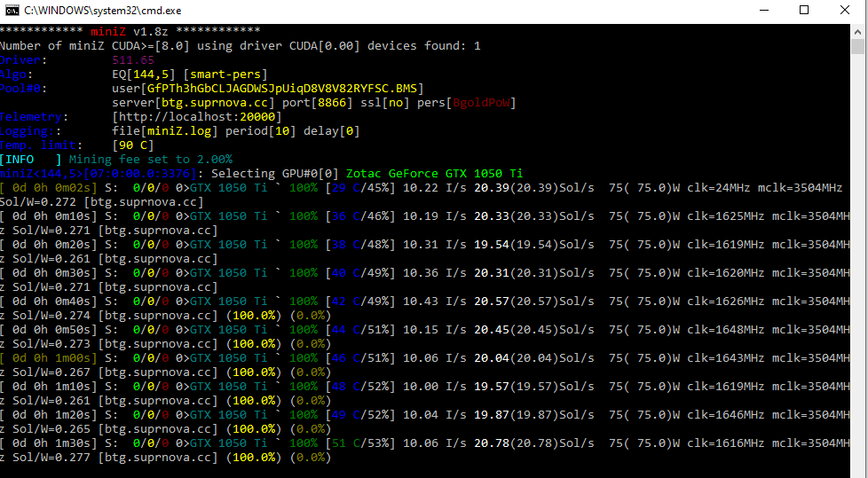Click the 90 C temperature limit value

[x=133, y=145]
